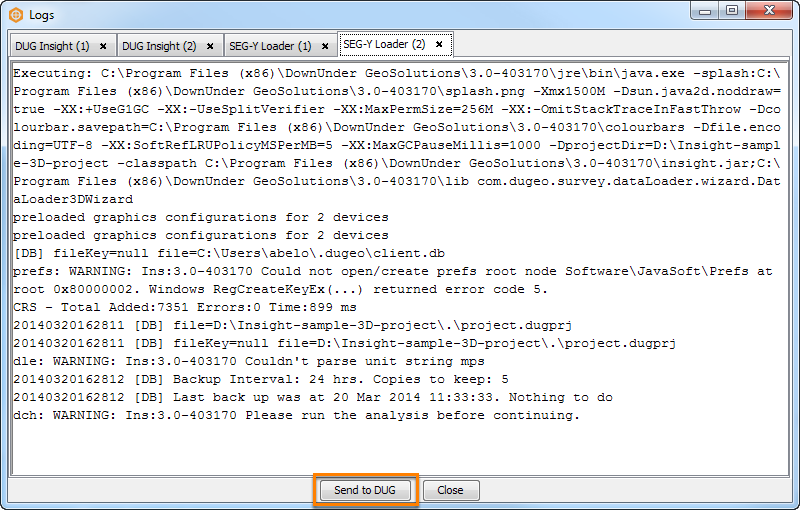Image resolution: width=800 pixels, height=510 pixels.
Task: Click the '[DB] fileKey=null file=C:\Users\abelo' line
Action: [229, 253]
